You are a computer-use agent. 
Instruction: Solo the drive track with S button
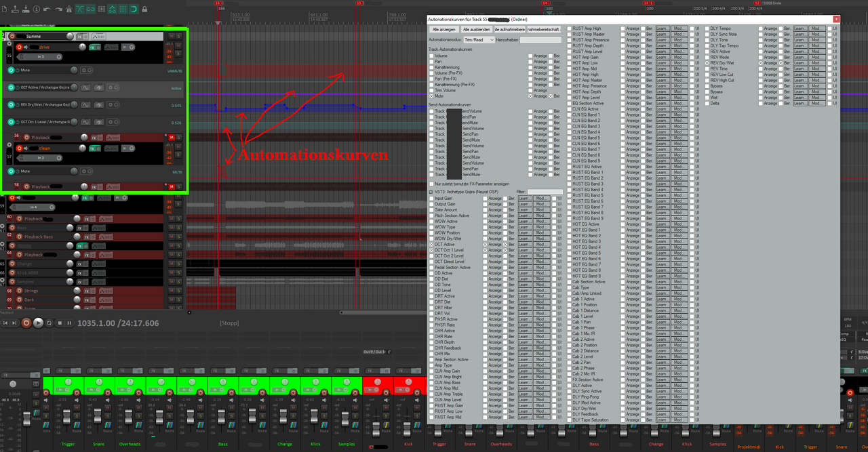pyautogui.click(x=178, y=54)
